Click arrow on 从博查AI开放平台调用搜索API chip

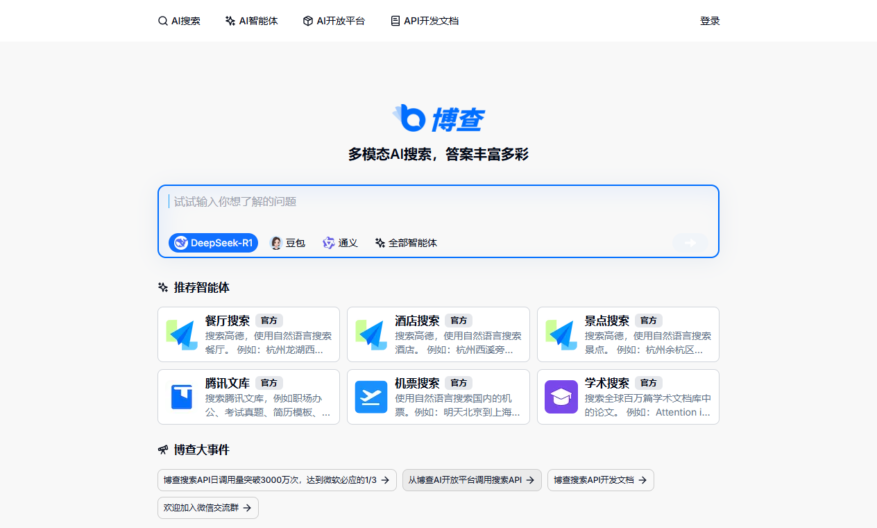(530, 480)
